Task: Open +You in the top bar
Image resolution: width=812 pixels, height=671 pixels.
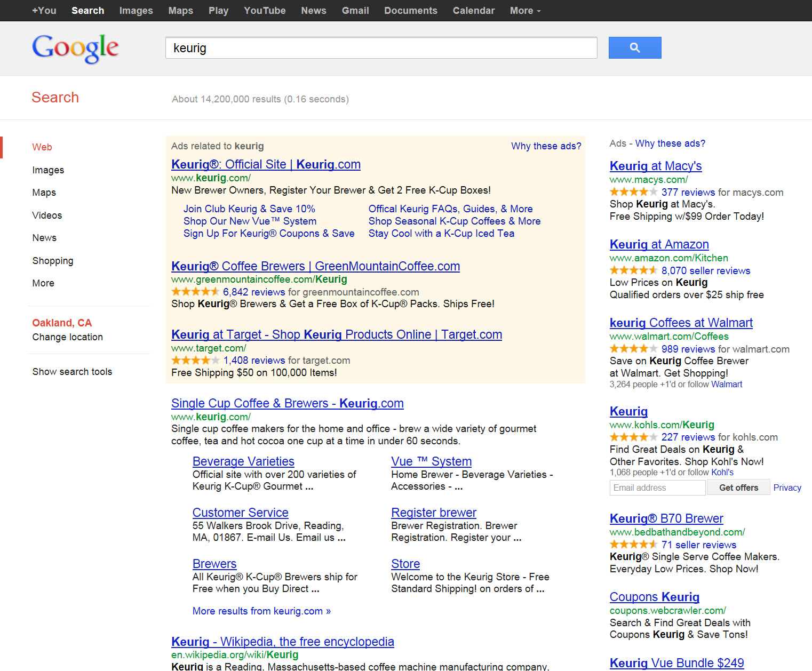Action: (44, 11)
